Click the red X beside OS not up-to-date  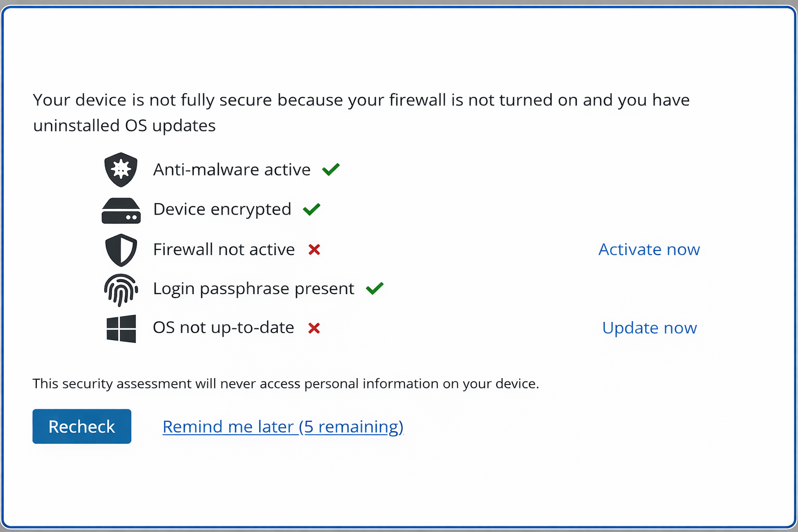(314, 328)
